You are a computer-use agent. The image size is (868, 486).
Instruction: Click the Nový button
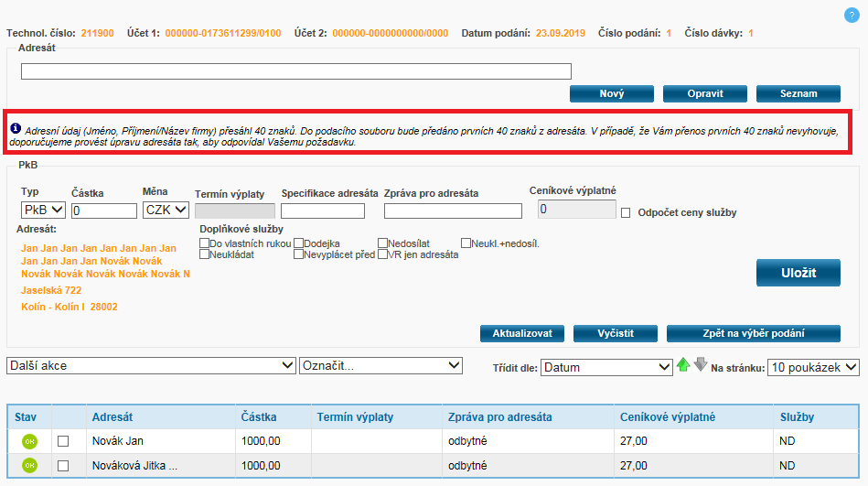click(x=611, y=93)
